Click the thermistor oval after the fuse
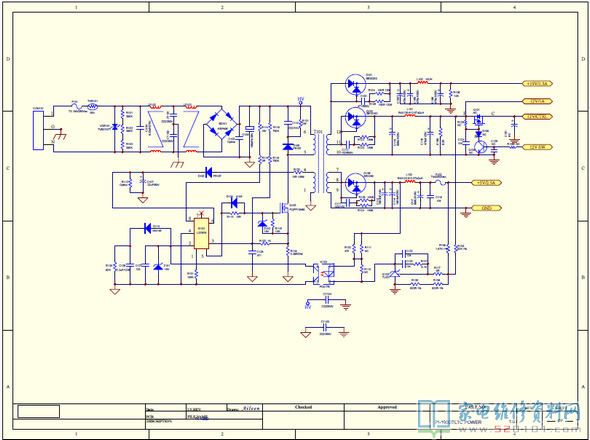This screenshot has height=440, width=590. pos(93,106)
